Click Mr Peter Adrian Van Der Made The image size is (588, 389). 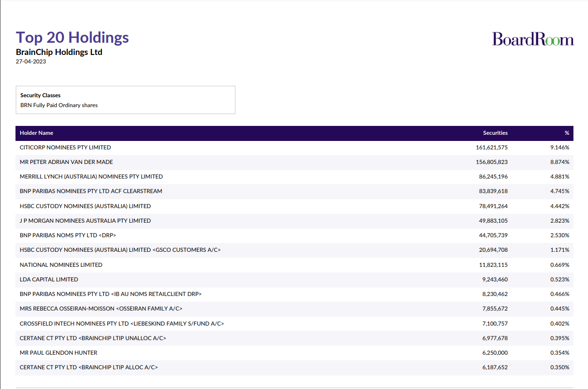tap(66, 162)
